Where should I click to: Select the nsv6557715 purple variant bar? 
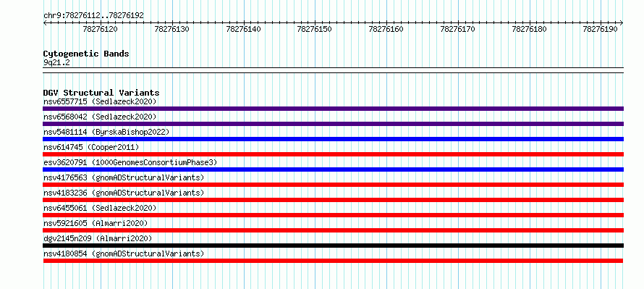point(333,109)
